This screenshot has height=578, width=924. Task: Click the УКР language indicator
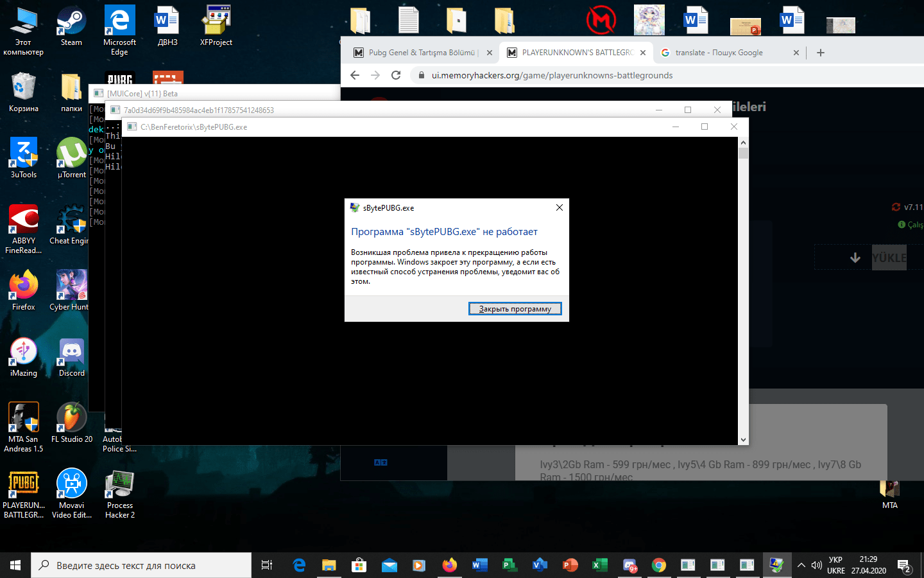835,559
